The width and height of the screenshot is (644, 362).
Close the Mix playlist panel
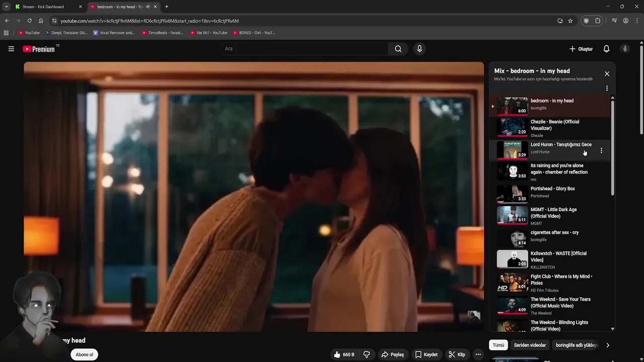607,74
